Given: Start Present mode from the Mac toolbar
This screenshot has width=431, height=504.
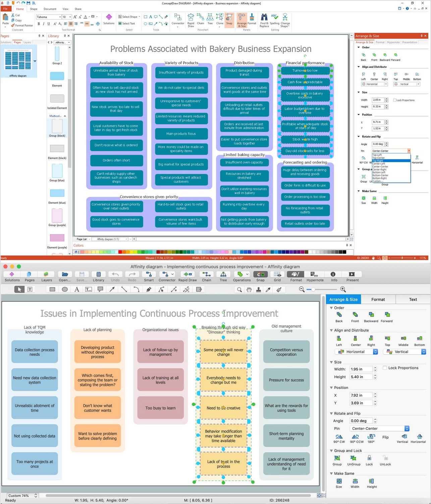Looking at the screenshot, I should (x=352, y=275).
